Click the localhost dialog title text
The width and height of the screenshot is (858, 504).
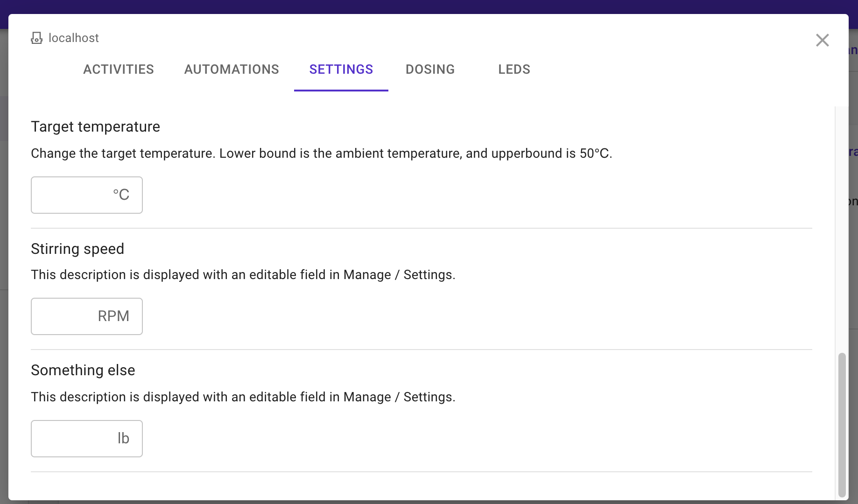point(74,38)
